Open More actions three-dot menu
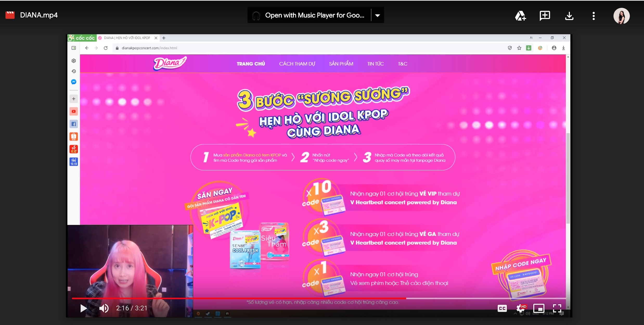Image resolution: width=644 pixels, height=325 pixels. click(593, 16)
